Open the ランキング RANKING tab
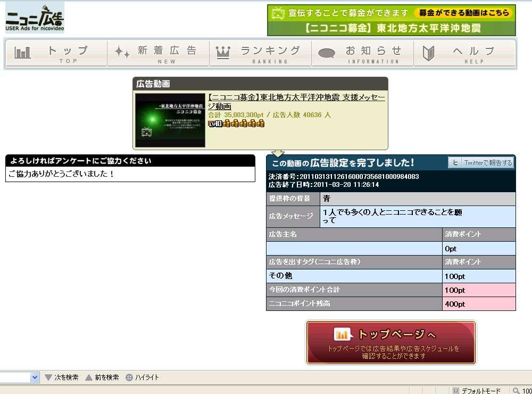The width and height of the screenshot is (532, 394). 260,54
